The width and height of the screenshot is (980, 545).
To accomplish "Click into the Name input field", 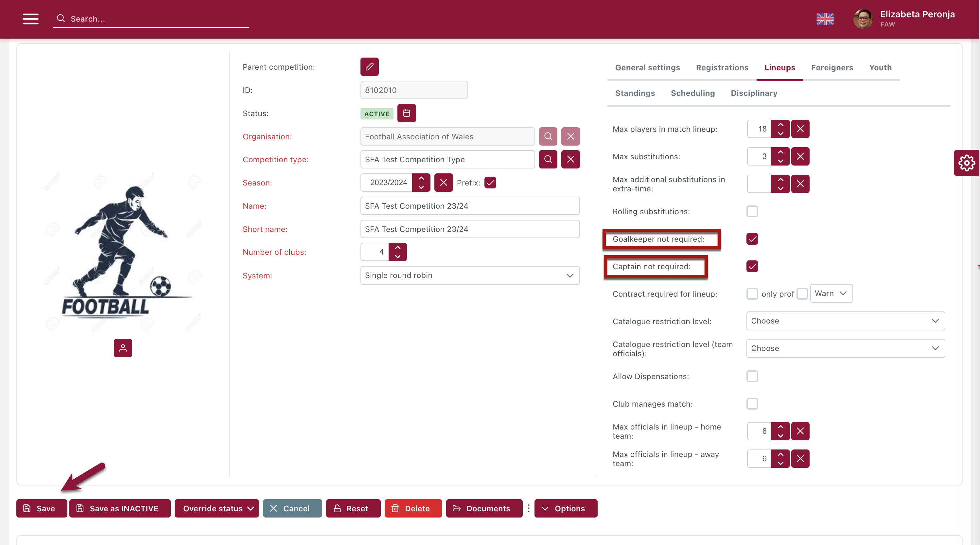I will [469, 206].
